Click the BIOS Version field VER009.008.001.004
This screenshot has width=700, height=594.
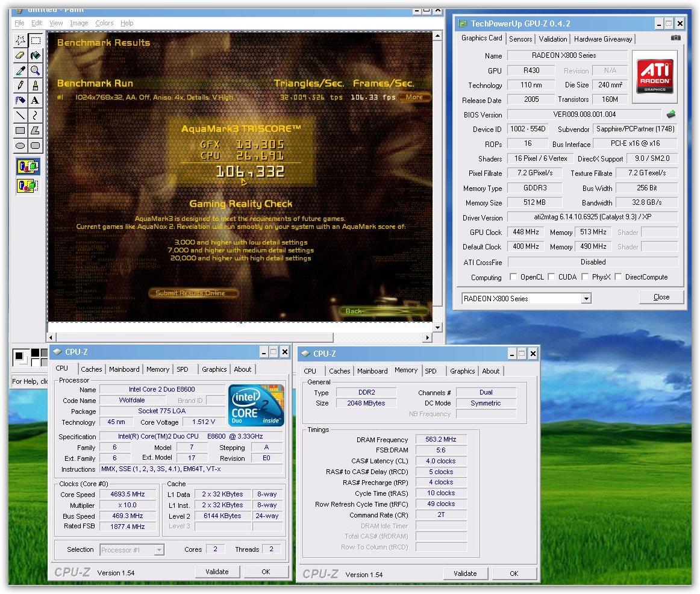coord(584,114)
